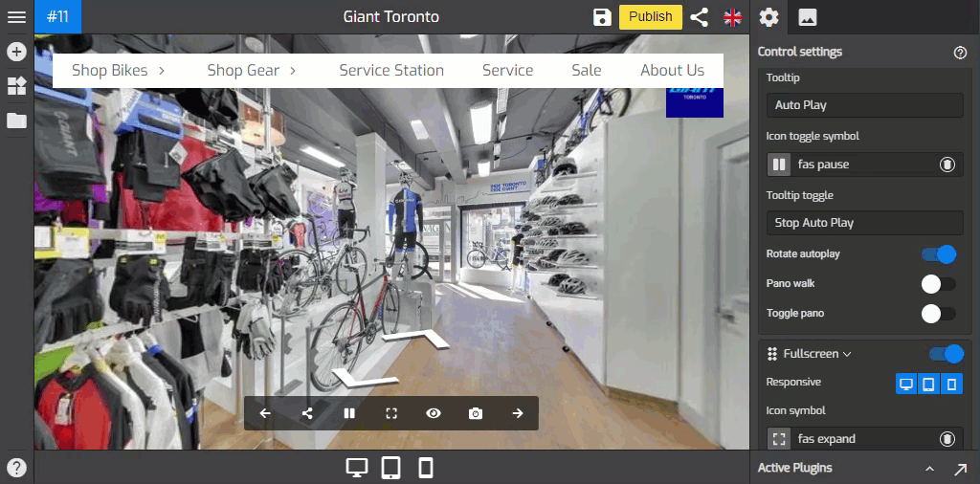Toggle Responsive tablet button
980x484 pixels.
(x=928, y=385)
